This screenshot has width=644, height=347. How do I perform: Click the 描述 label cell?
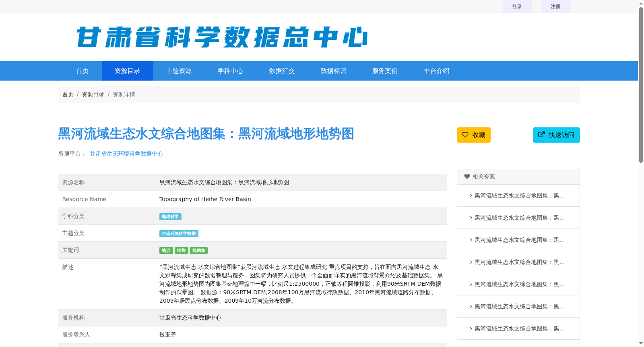107,284
